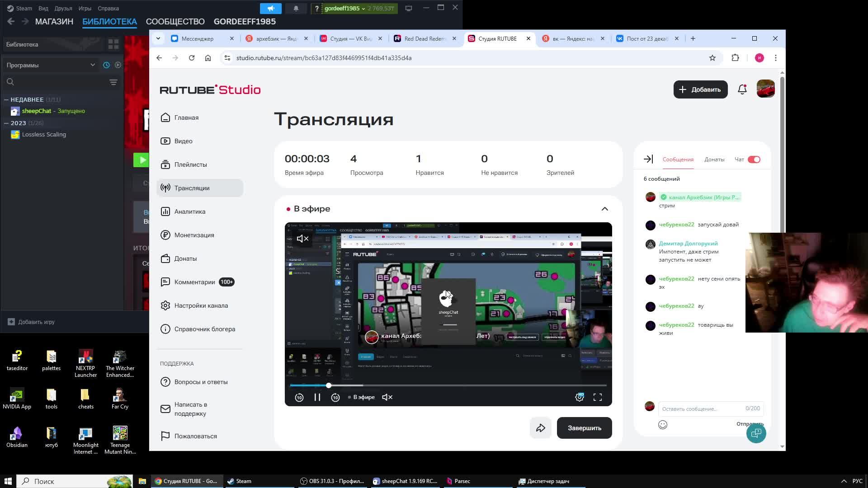Open Аналитика in the sidebar

[189, 211]
